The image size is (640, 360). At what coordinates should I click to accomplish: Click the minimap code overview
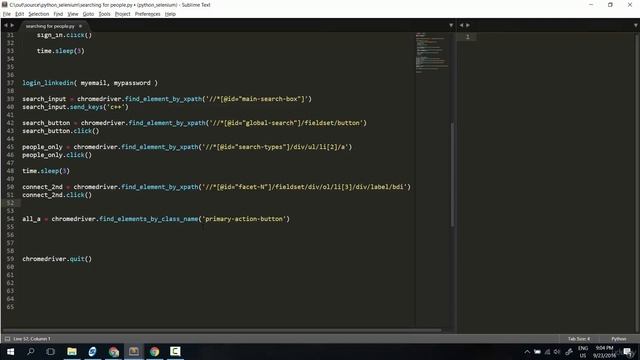pos(432,52)
